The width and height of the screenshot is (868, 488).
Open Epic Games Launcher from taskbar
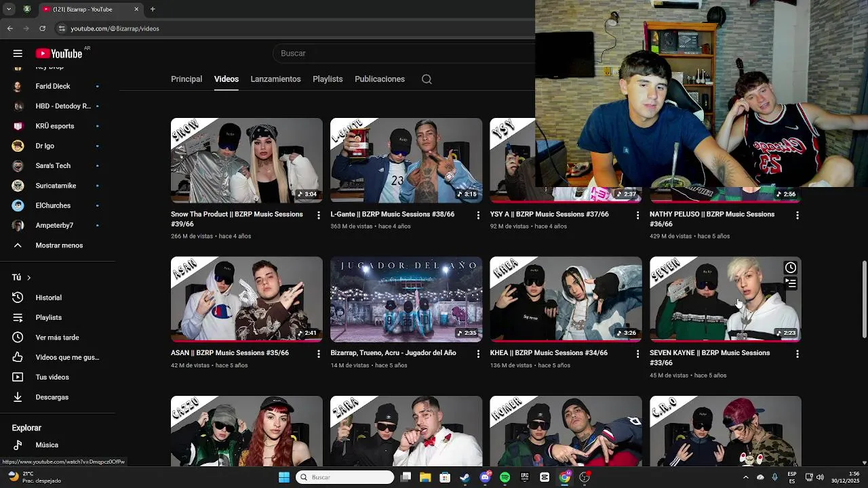pyautogui.click(x=524, y=477)
